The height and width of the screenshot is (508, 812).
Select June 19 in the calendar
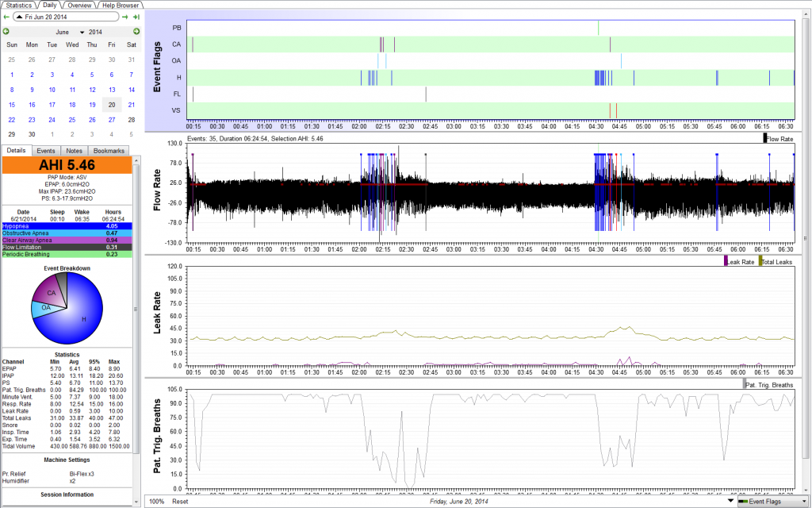pos(92,104)
